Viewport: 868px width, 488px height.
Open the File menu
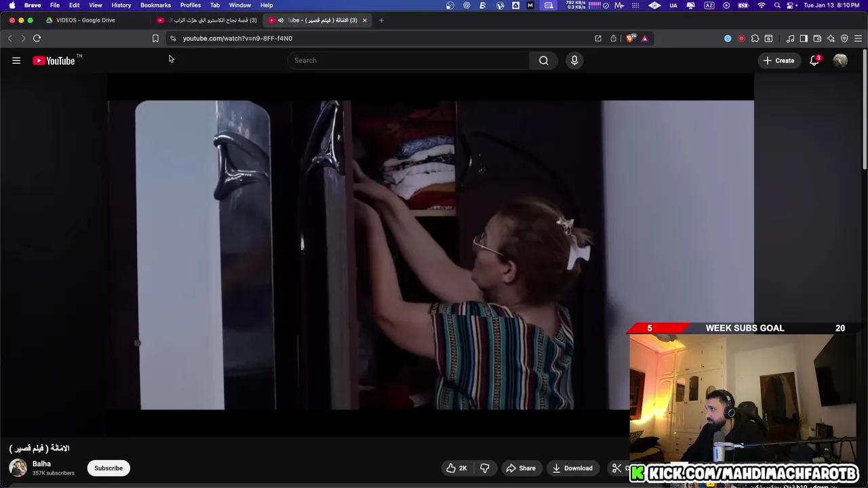pos(55,5)
